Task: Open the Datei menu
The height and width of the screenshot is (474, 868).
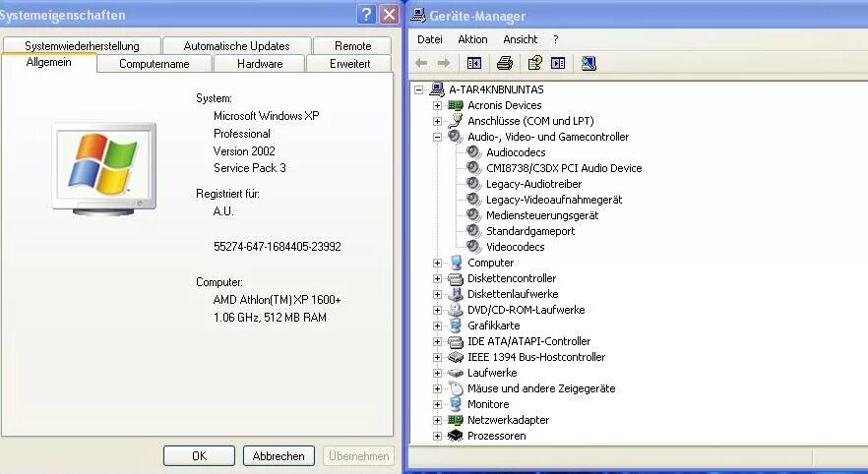Action: [429, 39]
